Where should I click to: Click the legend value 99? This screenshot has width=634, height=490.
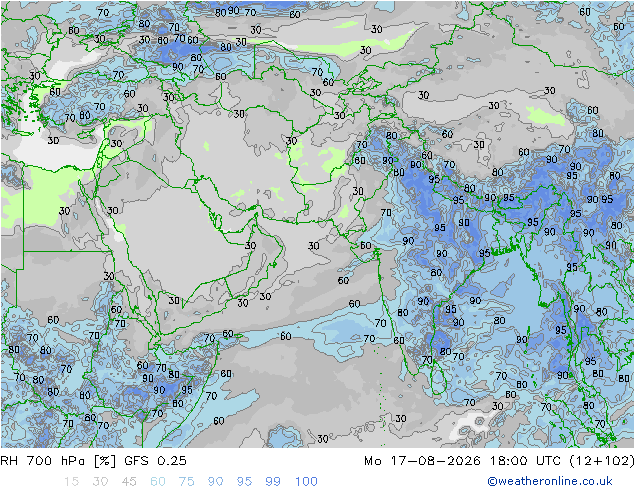coord(273,482)
